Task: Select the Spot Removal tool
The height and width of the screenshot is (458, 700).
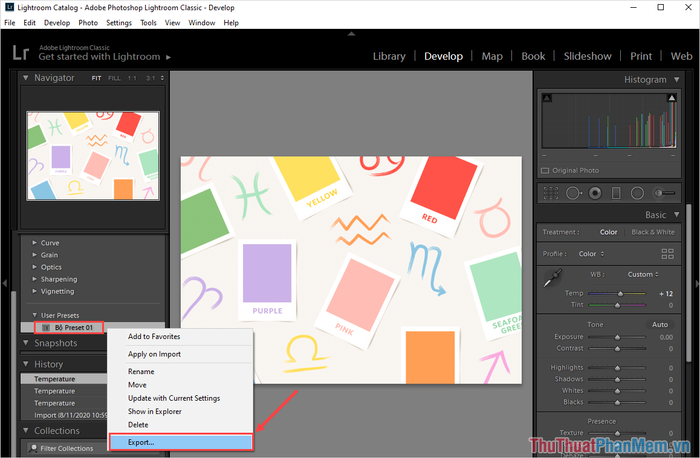Action: coord(572,192)
